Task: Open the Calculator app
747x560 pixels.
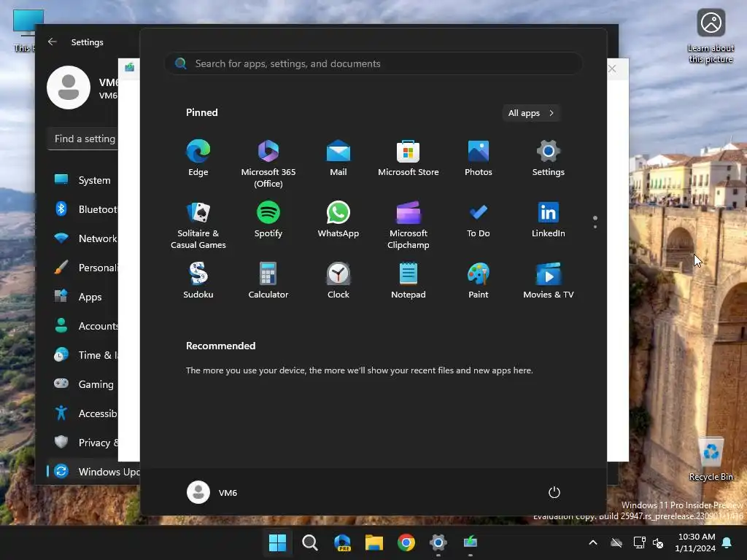Action: point(268,281)
